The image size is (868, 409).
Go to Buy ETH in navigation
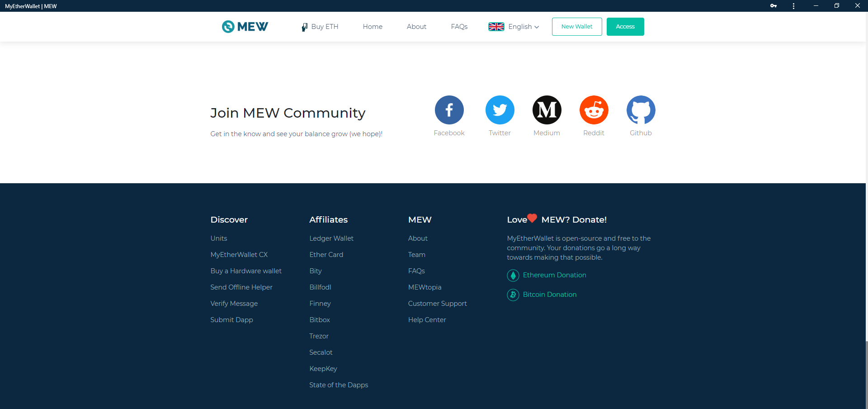(x=320, y=27)
